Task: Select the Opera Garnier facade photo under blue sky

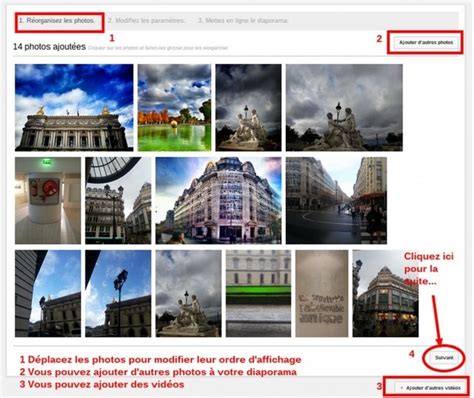Action: (x=74, y=108)
